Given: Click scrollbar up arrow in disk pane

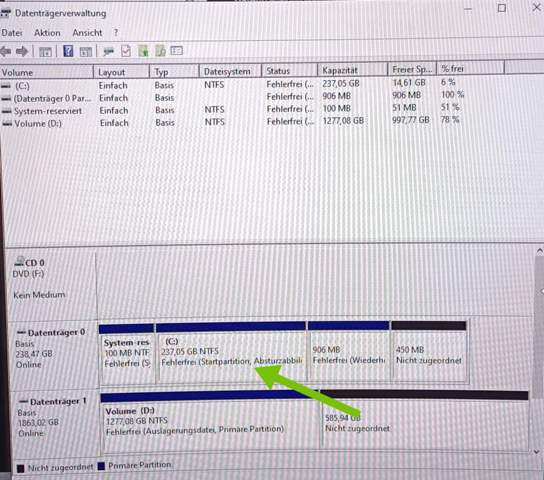Looking at the screenshot, I should click(539, 251).
